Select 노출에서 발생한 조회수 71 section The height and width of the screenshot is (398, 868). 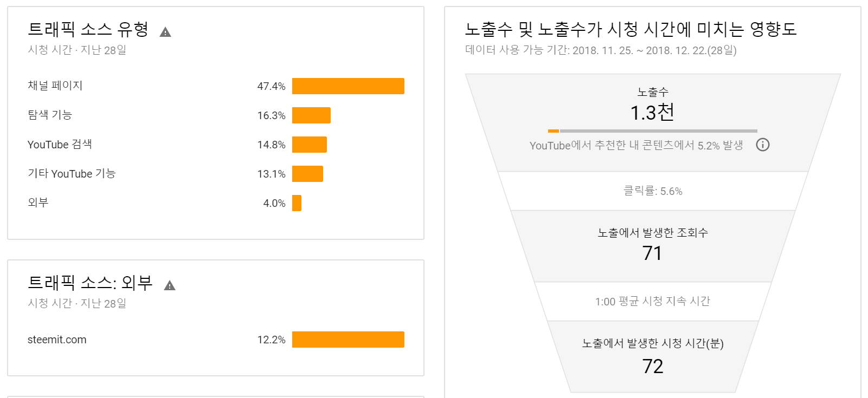pyautogui.click(x=653, y=246)
